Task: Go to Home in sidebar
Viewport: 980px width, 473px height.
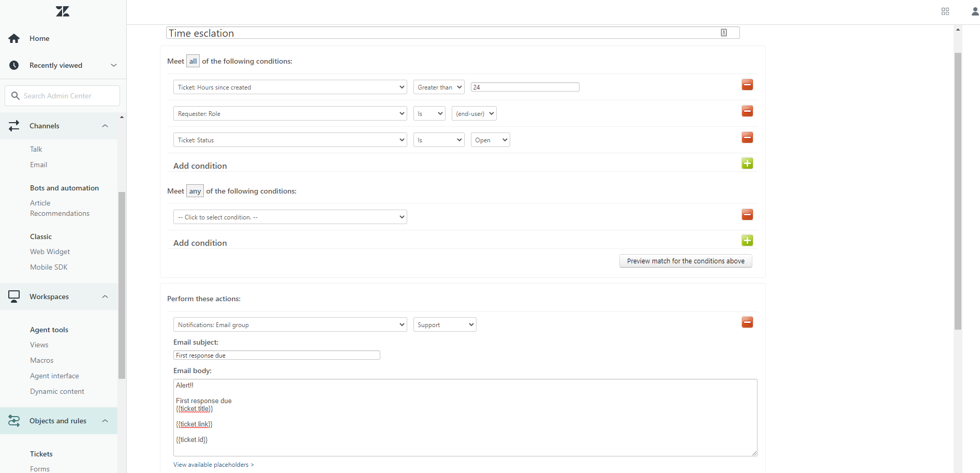Action: (39, 38)
